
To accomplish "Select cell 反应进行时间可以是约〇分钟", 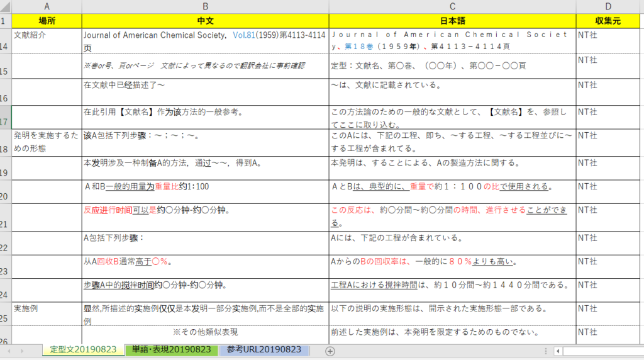I will pyautogui.click(x=206, y=217).
